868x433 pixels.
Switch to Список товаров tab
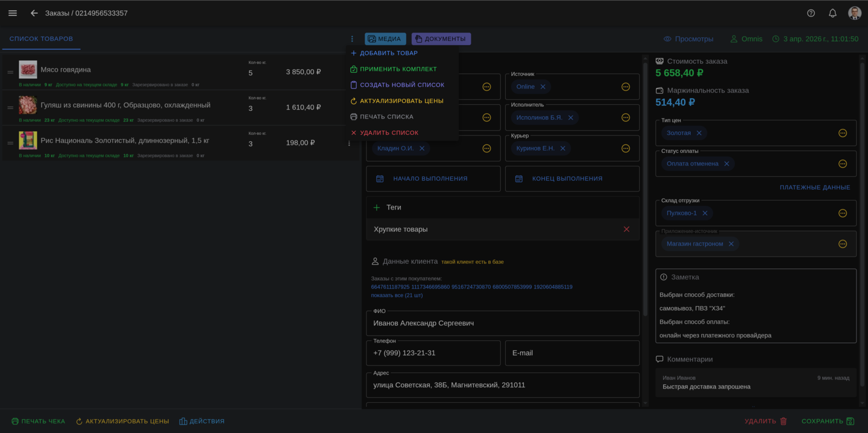point(41,39)
